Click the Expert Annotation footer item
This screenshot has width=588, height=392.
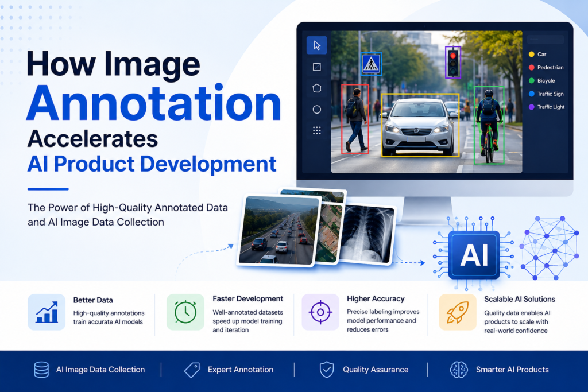coord(229,370)
